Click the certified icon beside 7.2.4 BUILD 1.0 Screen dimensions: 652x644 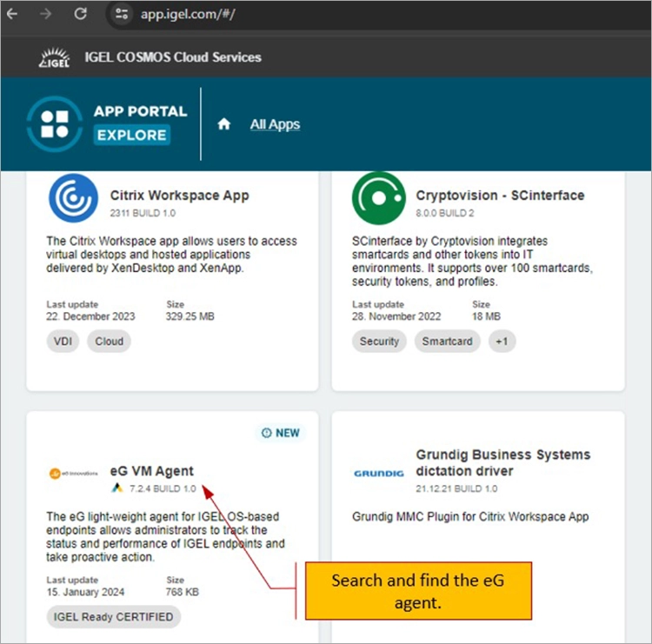116,488
